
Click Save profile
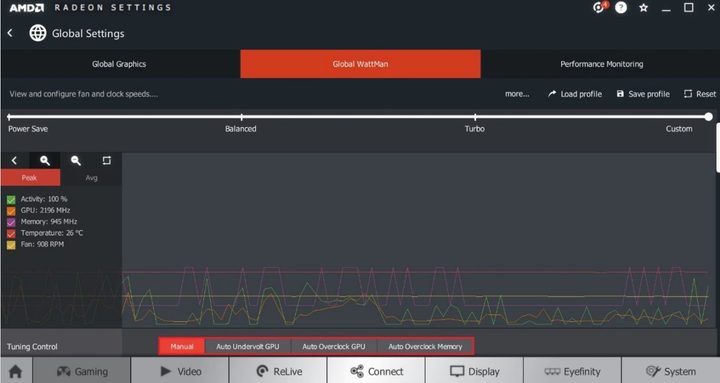pos(643,94)
